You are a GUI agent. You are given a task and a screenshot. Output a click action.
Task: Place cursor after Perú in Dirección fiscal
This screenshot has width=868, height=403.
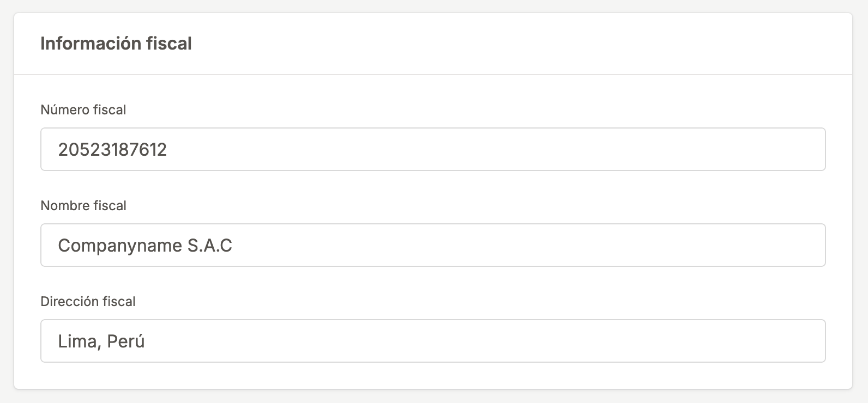click(146, 341)
